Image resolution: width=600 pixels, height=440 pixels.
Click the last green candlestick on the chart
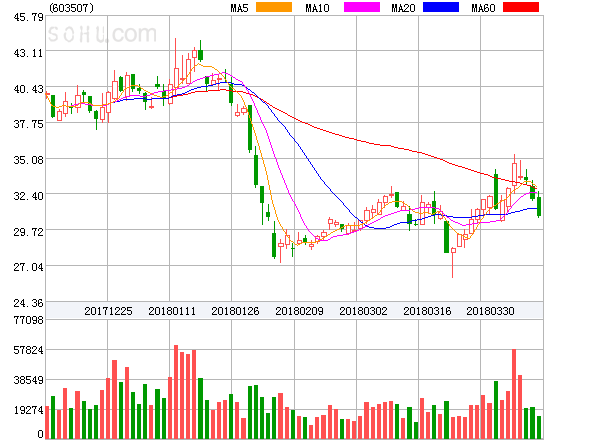(x=539, y=205)
